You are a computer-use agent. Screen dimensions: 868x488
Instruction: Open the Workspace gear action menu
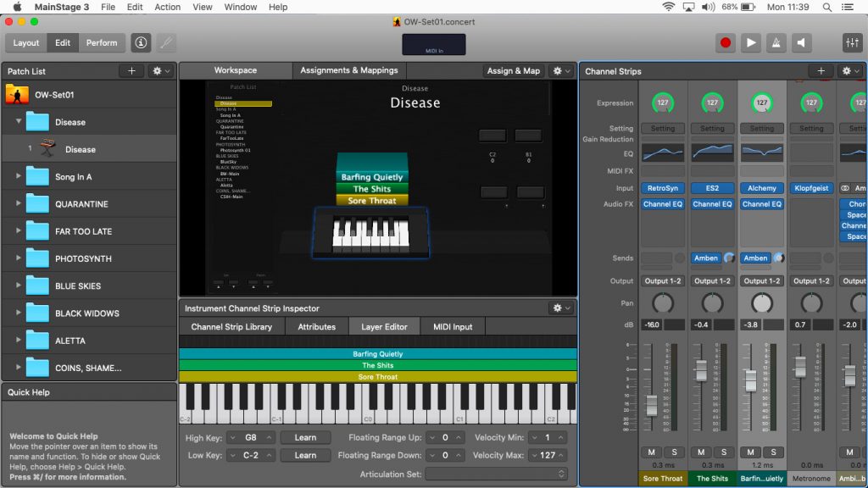tap(562, 71)
